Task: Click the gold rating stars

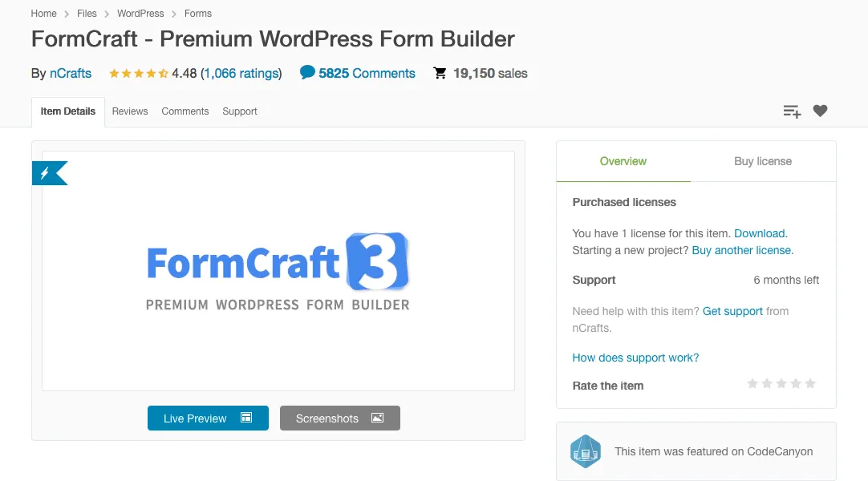Action: point(139,73)
